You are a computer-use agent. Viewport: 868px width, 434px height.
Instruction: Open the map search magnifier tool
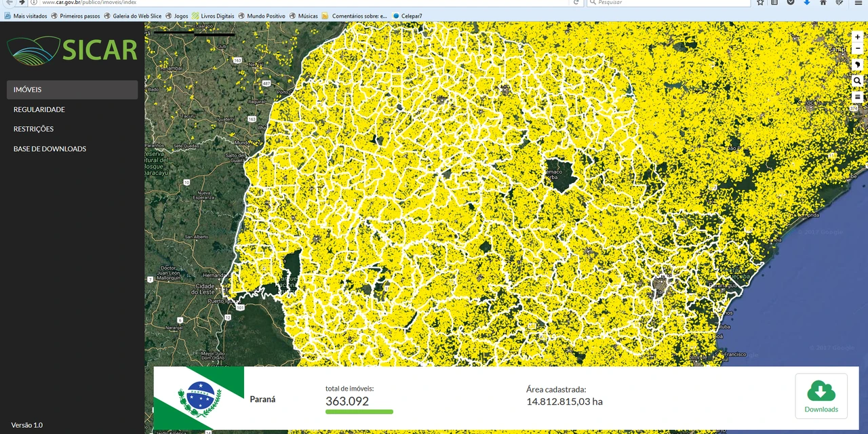click(857, 81)
